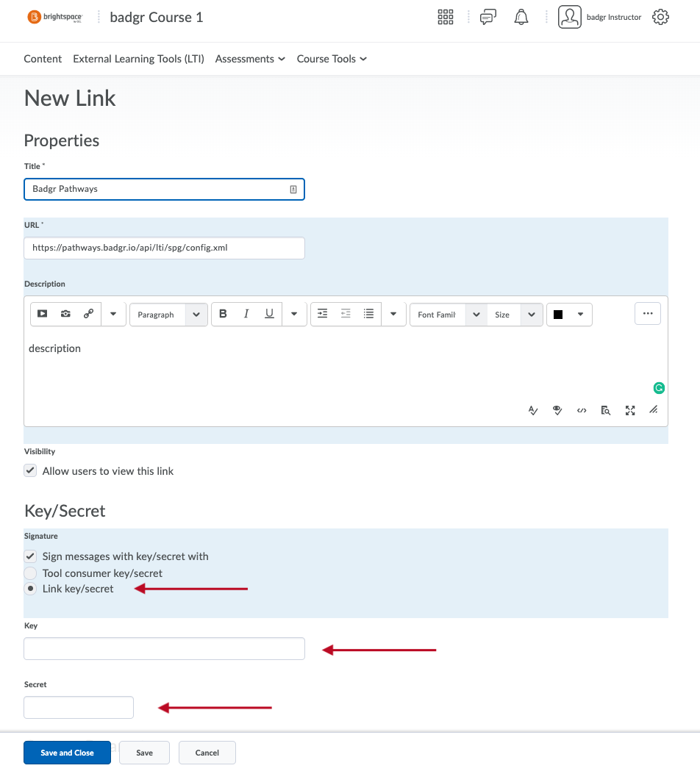The image size is (700, 771).
Task: Click the preview icon in editor footer
Action: coord(606,410)
